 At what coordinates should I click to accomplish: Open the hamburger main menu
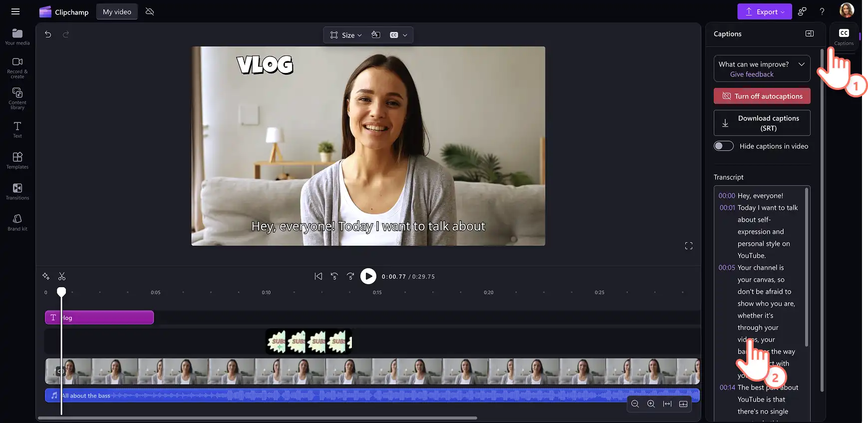click(15, 11)
